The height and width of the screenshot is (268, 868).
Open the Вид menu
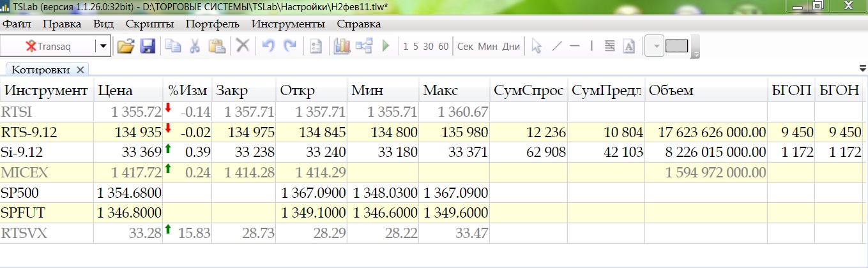pyautogui.click(x=103, y=24)
